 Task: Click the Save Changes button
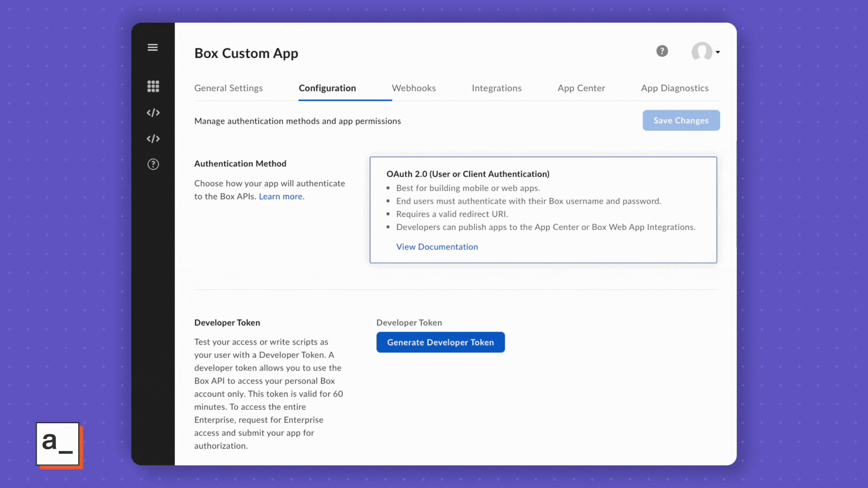tap(681, 121)
